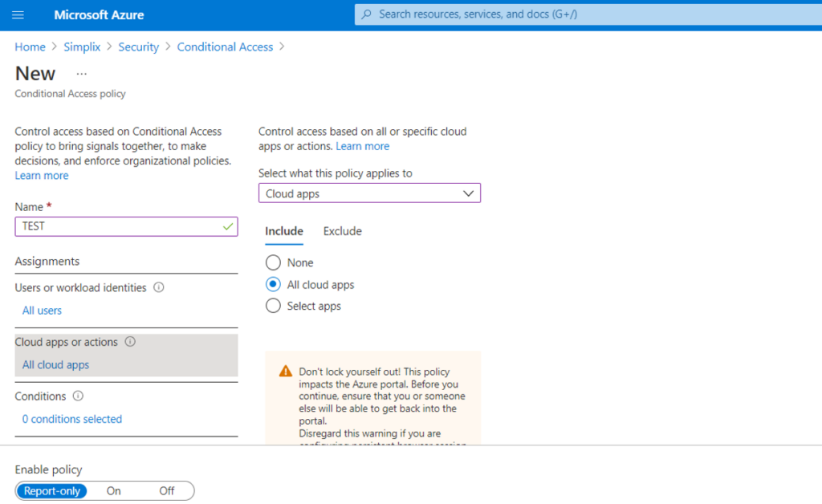Click the Assignments heading

(47, 261)
